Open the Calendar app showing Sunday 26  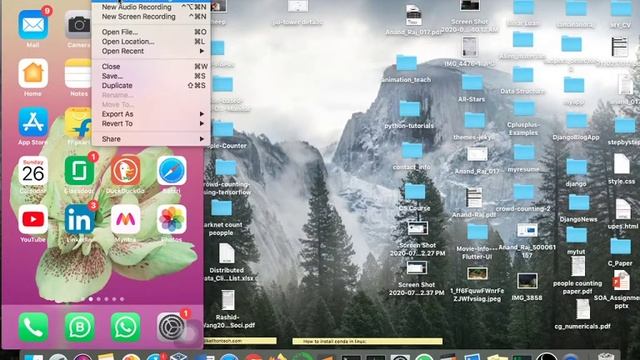[33, 171]
